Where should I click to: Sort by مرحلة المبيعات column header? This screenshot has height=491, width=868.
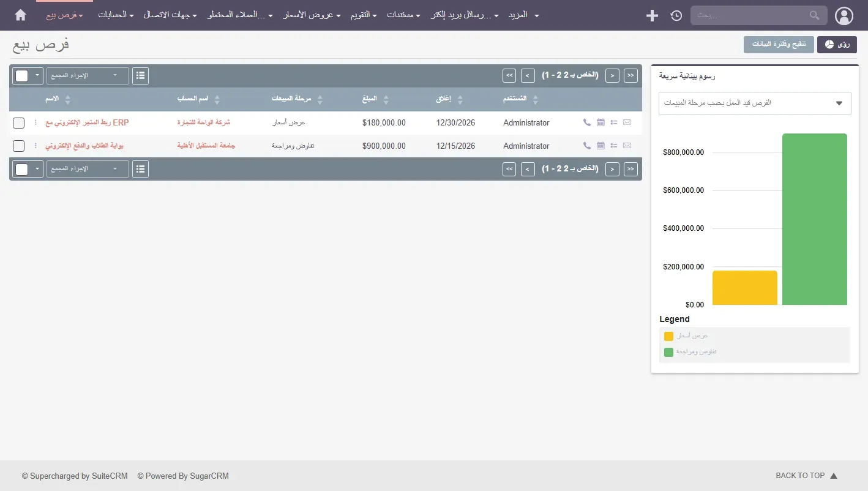[292, 99]
